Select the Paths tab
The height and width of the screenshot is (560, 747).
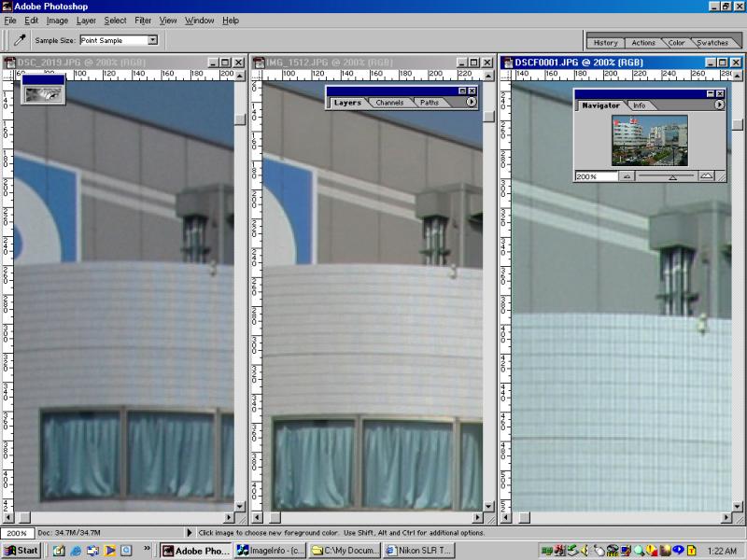coord(430,103)
